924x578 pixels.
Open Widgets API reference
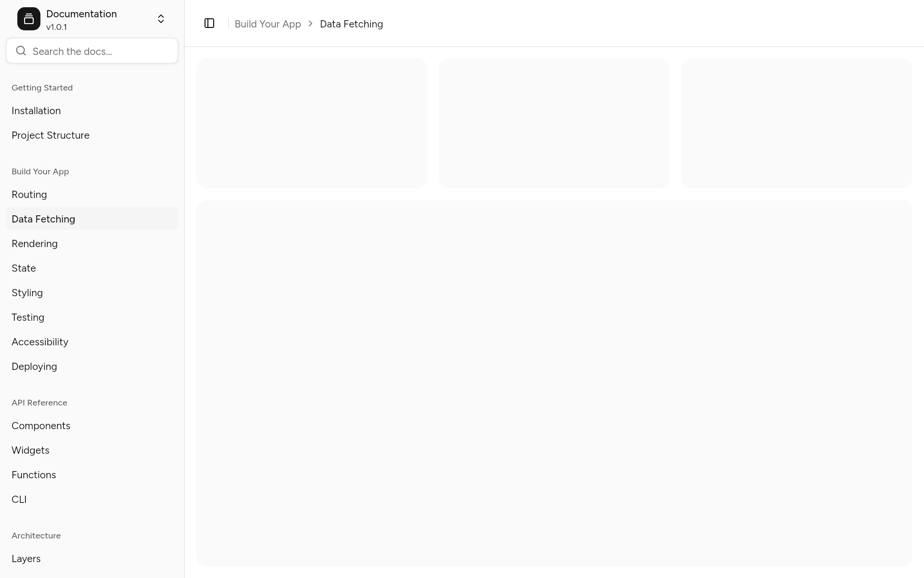[92, 450]
